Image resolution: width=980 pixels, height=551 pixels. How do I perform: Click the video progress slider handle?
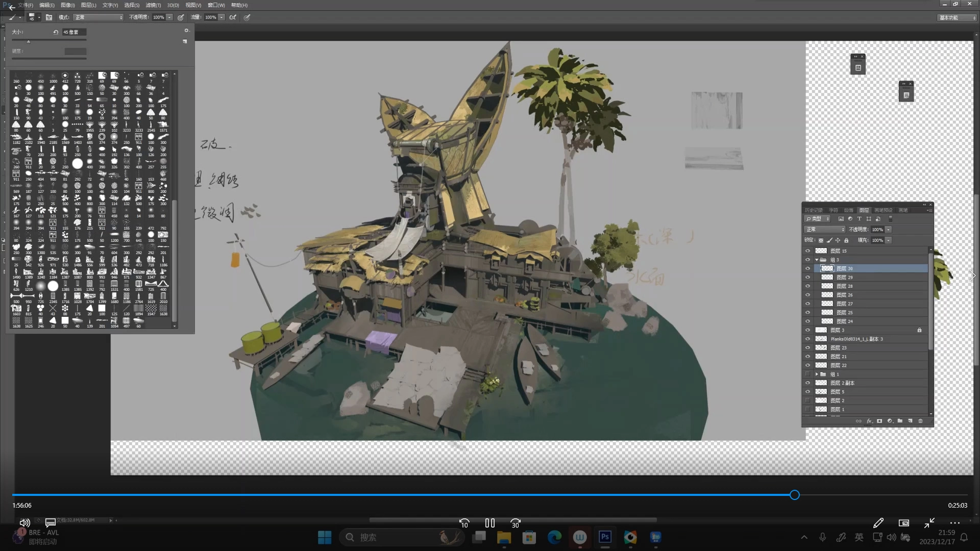(795, 495)
